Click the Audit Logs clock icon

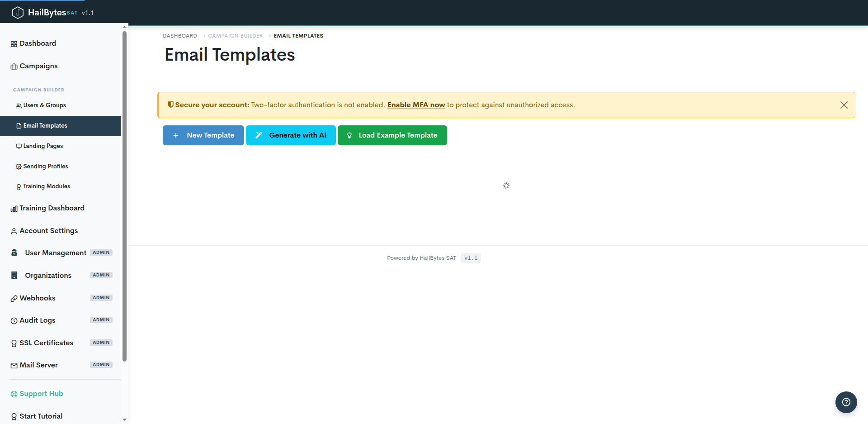14,321
